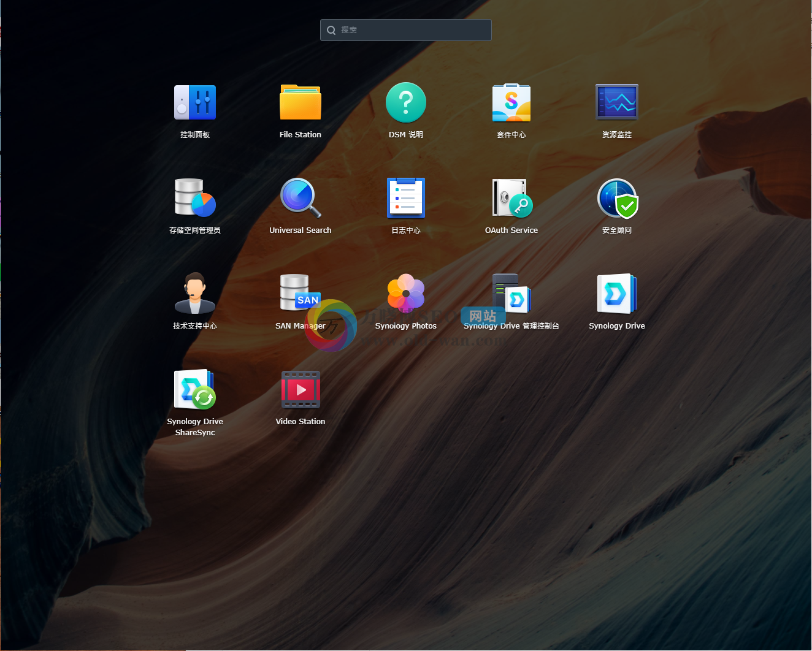812x651 pixels.
Task: Click the "File Station" text label
Action: coord(301,134)
